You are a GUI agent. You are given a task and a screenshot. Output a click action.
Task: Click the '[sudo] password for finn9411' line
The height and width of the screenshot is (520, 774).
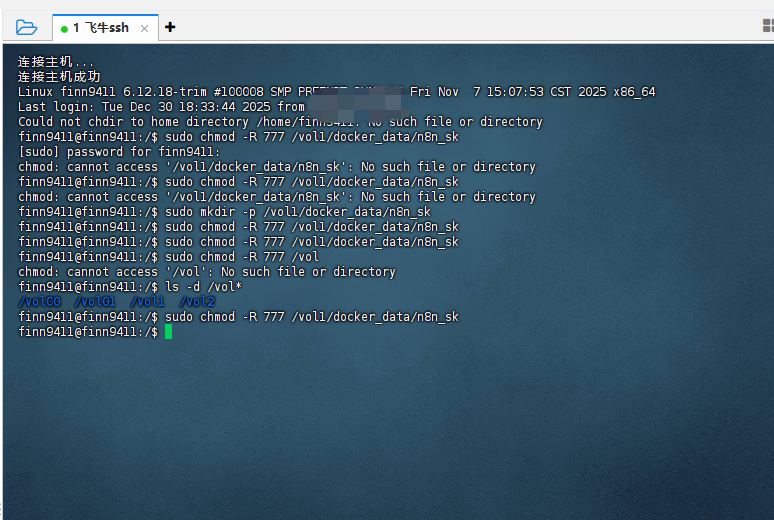[119, 152]
